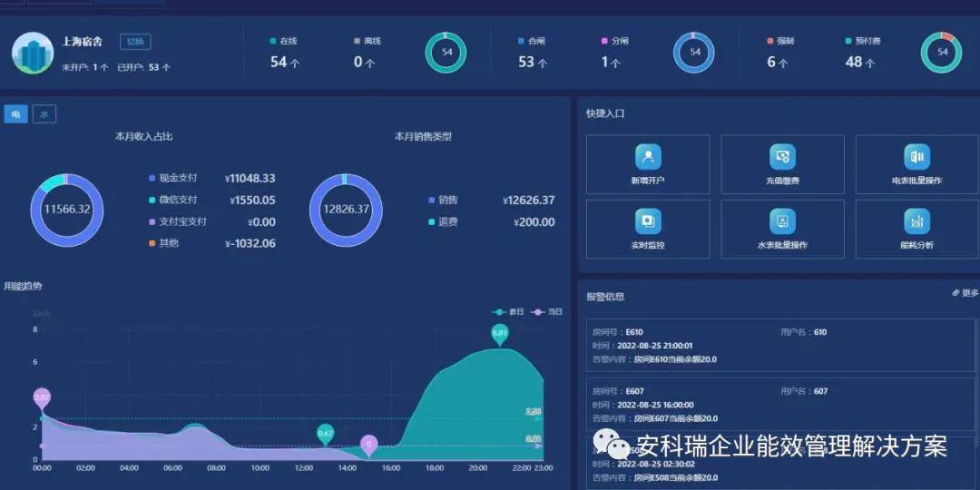
Task: Click the 12826.37 sales donut chart
Action: [x=346, y=210]
